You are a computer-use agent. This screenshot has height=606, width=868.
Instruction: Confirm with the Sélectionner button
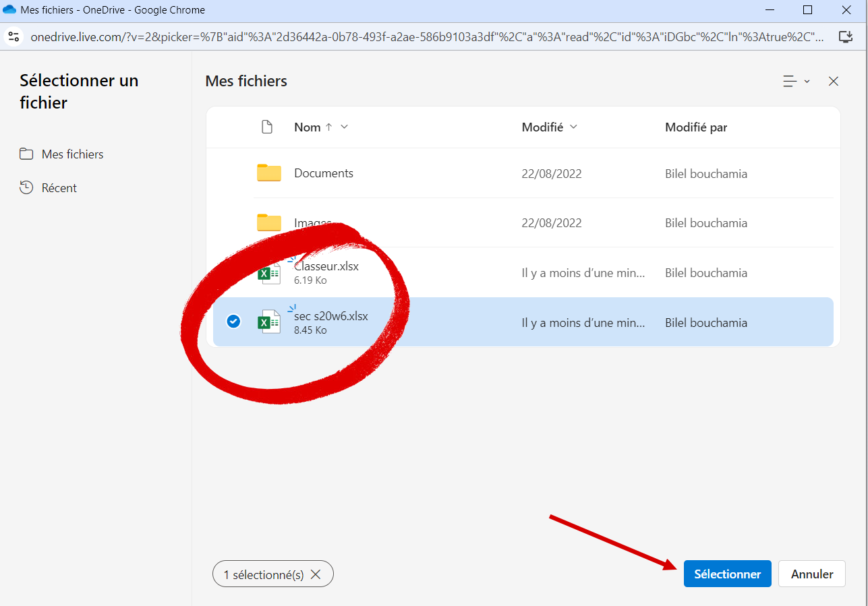coord(728,574)
